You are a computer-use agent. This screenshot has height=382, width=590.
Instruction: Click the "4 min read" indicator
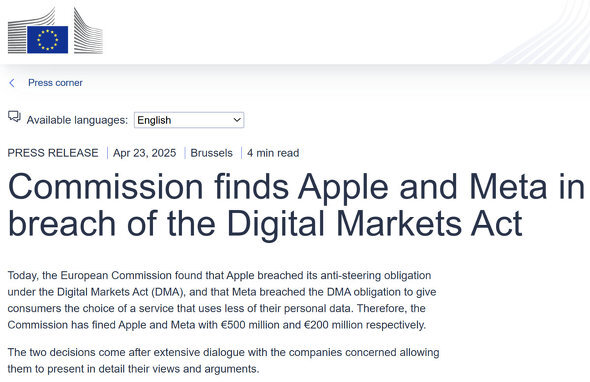click(x=273, y=153)
